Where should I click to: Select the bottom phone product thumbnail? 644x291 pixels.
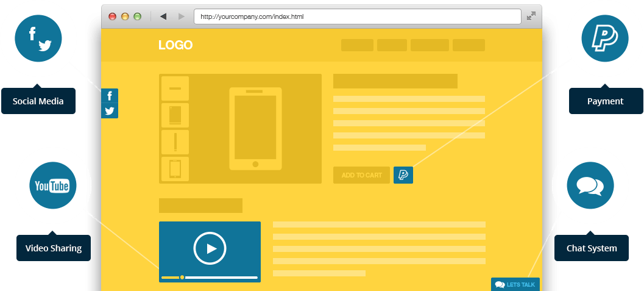click(x=175, y=169)
